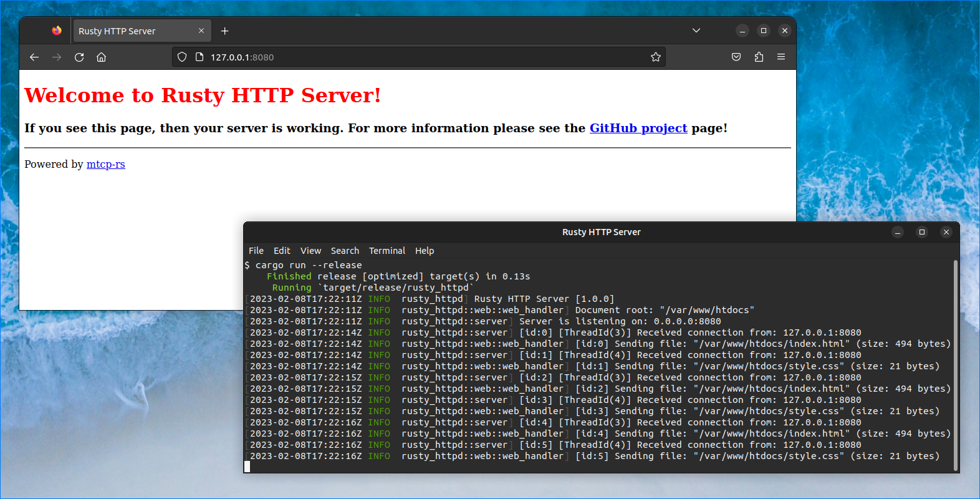
Task: Follow the GitHub project link
Action: click(x=638, y=128)
